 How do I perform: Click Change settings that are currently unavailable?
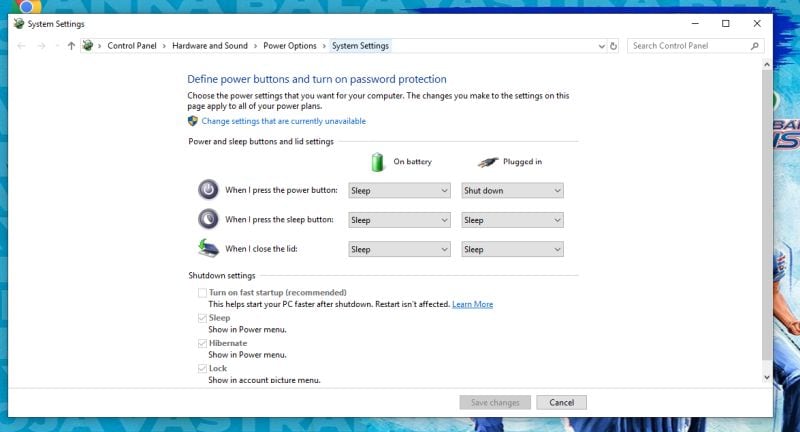pos(283,121)
